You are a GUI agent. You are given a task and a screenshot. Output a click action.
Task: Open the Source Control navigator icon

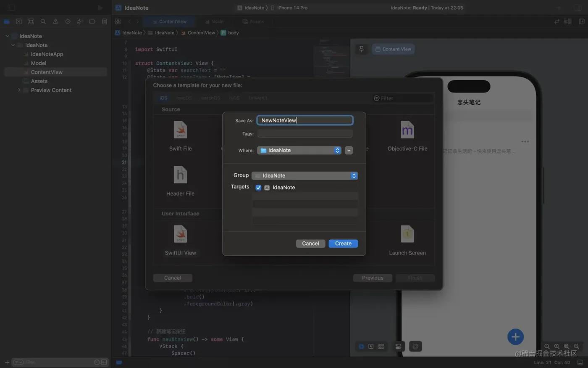[x=19, y=21]
